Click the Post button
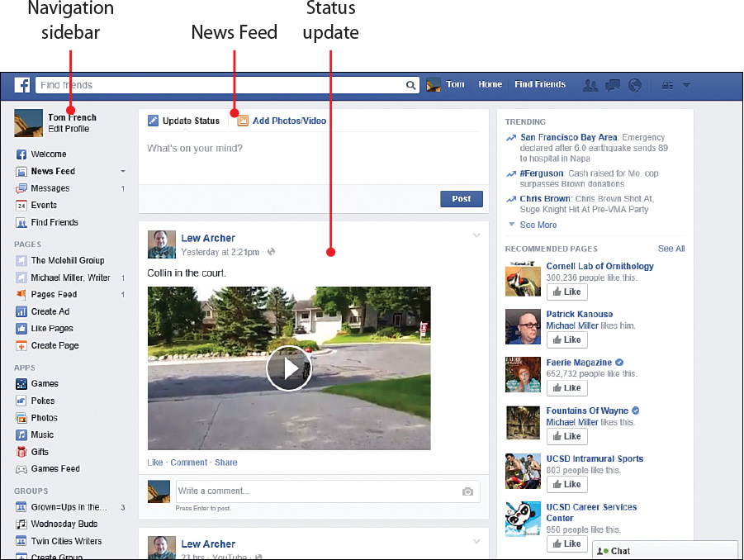This screenshot has height=560, width=744. (x=461, y=199)
